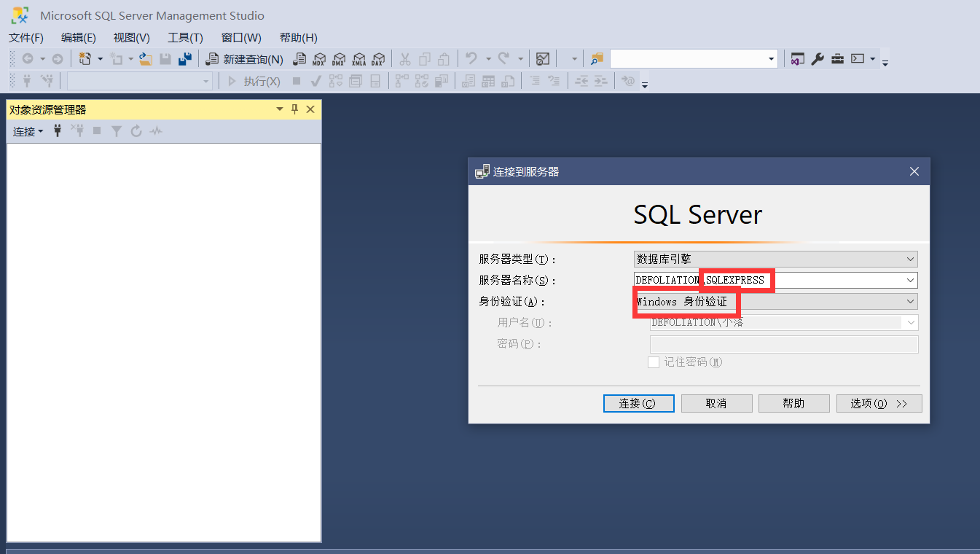Viewport: 980px width, 554px height.
Task: Open a new DAX query
Action: pos(377,59)
